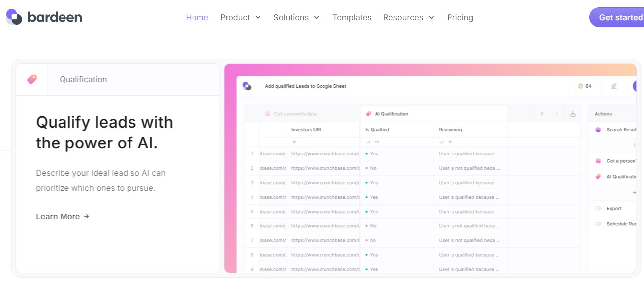The image size is (644, 286).
Task: Open the Pricing page
Action: pyautogui.click(x=460, y=17)
